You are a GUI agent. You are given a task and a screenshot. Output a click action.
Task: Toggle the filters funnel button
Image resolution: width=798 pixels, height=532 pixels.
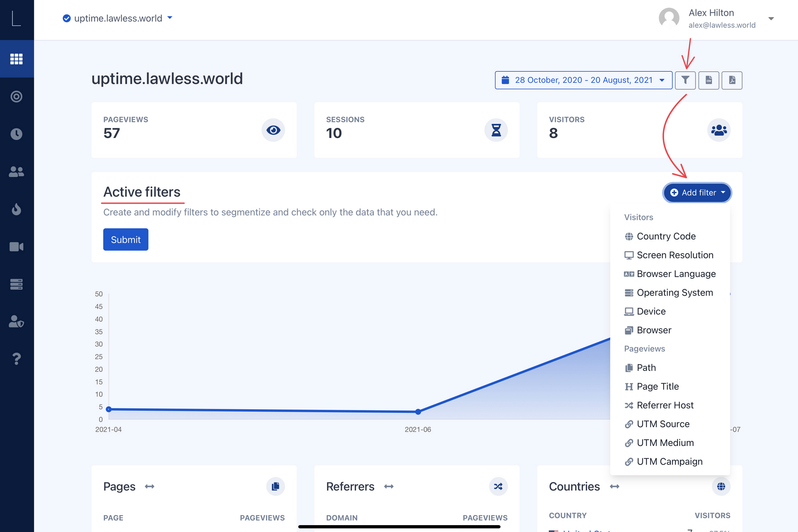[685, 80]
